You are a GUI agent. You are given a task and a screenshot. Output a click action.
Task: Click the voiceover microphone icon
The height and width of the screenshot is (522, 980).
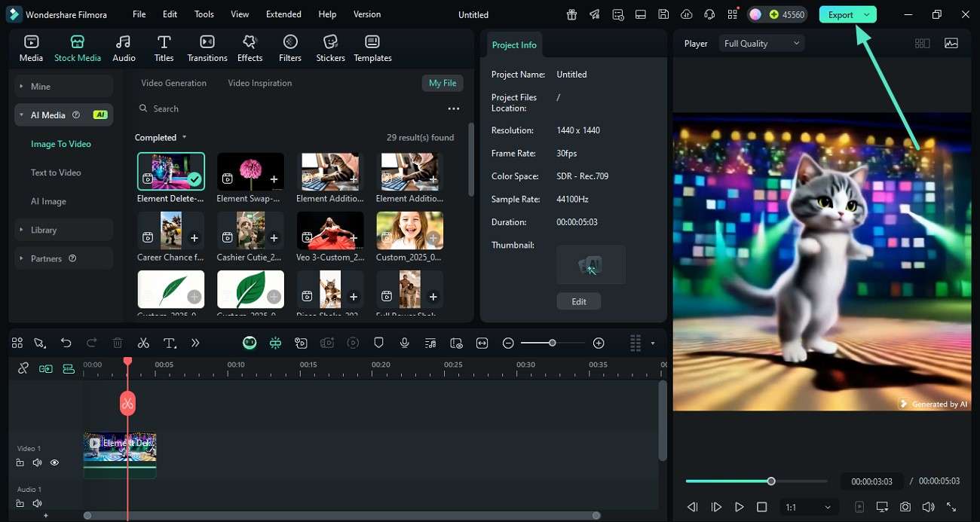[404, 343]
